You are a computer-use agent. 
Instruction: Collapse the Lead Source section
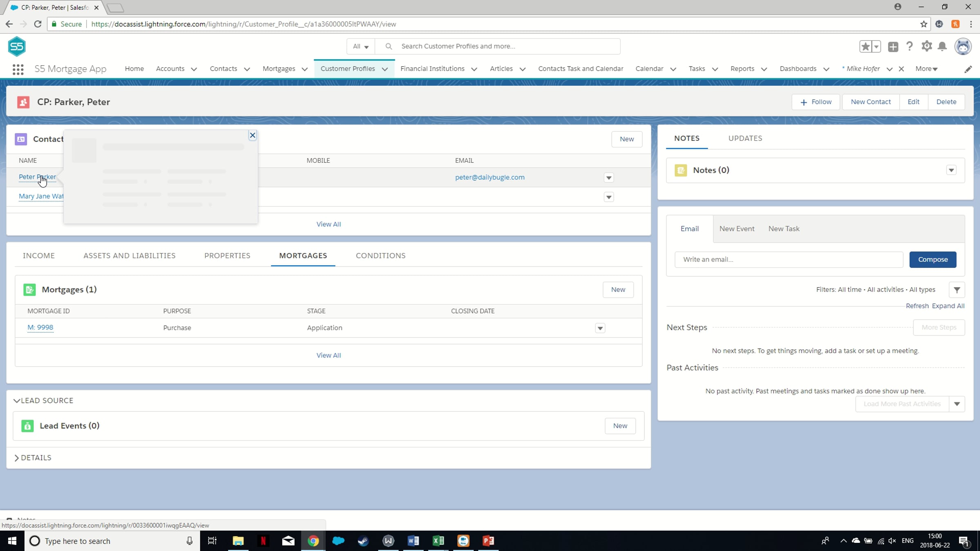coord(17,400)
